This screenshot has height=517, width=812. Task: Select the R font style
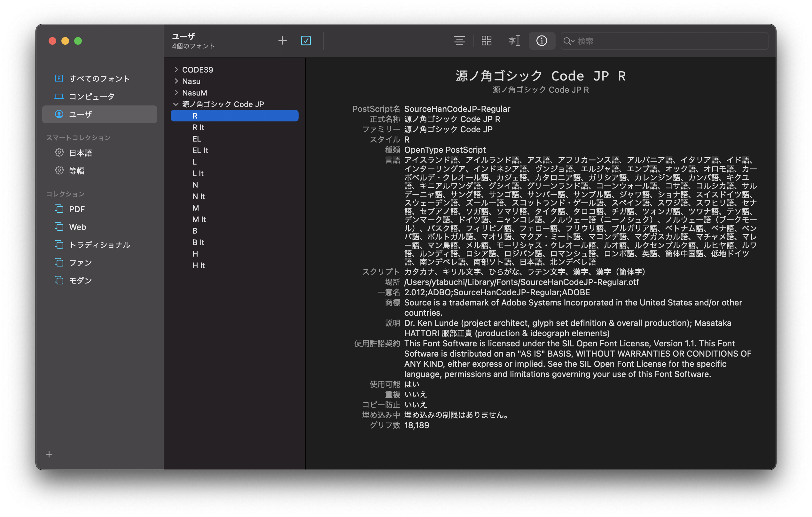pos(234,116)
